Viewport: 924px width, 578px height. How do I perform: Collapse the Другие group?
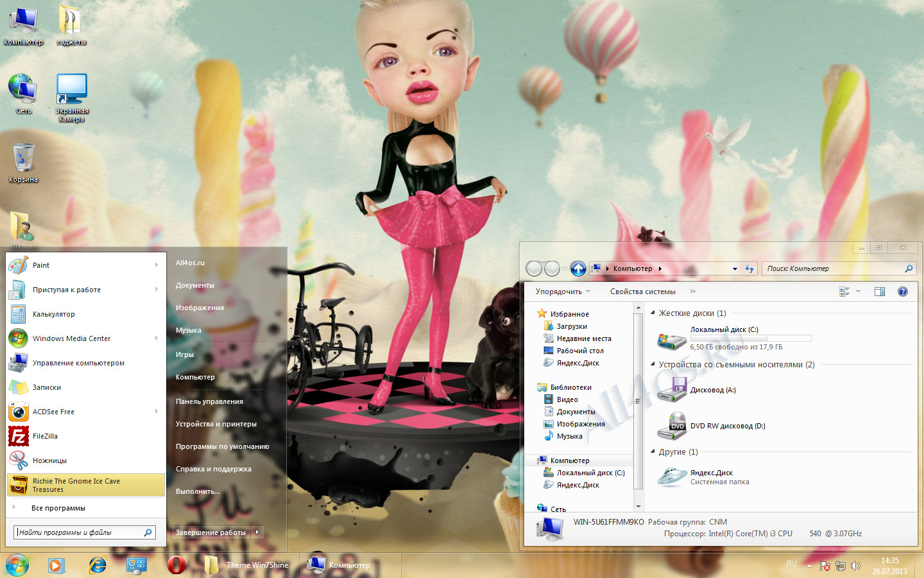653,451
